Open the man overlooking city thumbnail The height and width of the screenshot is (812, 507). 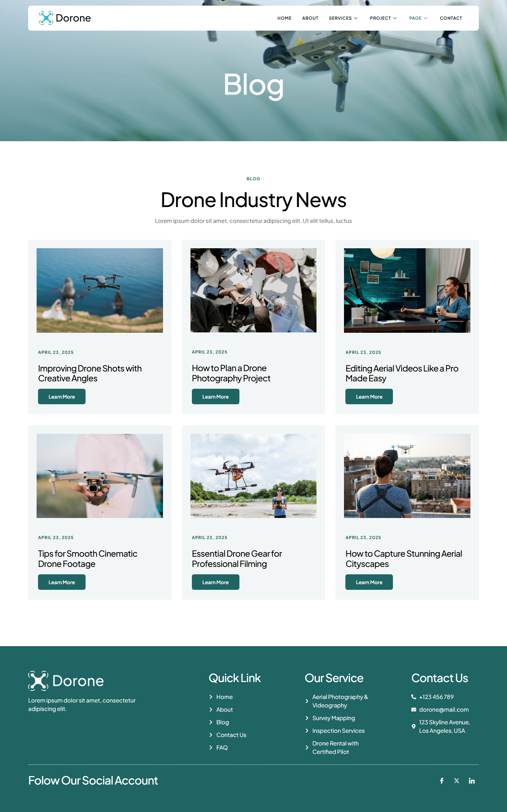click(x=407, y=476)
